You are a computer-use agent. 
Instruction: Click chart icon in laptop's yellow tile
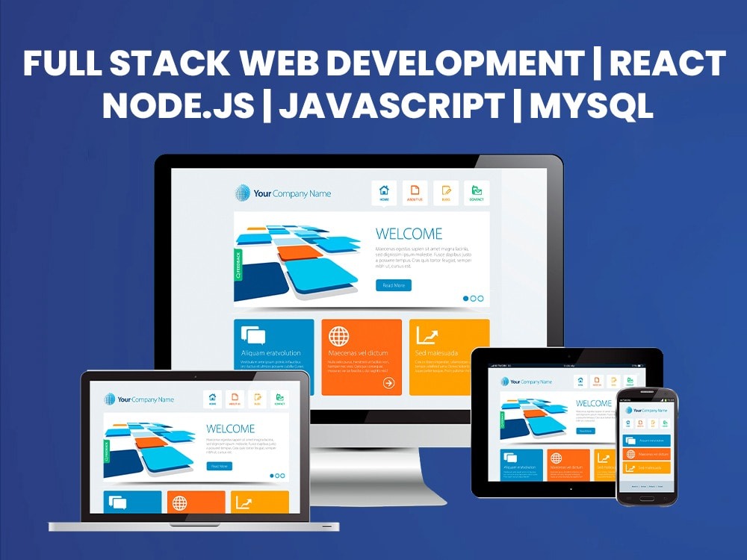point(244,503)
